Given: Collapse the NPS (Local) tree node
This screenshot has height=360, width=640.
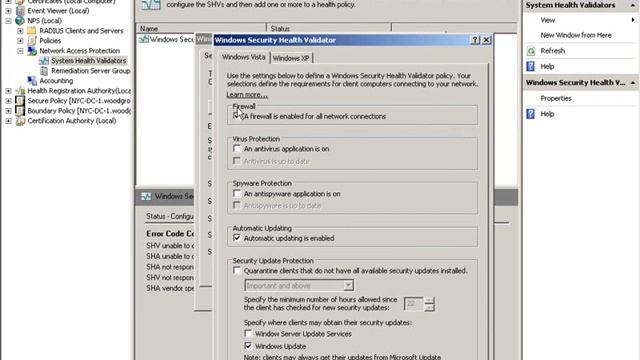Looking at the screenshot, I should click(9, 21).
